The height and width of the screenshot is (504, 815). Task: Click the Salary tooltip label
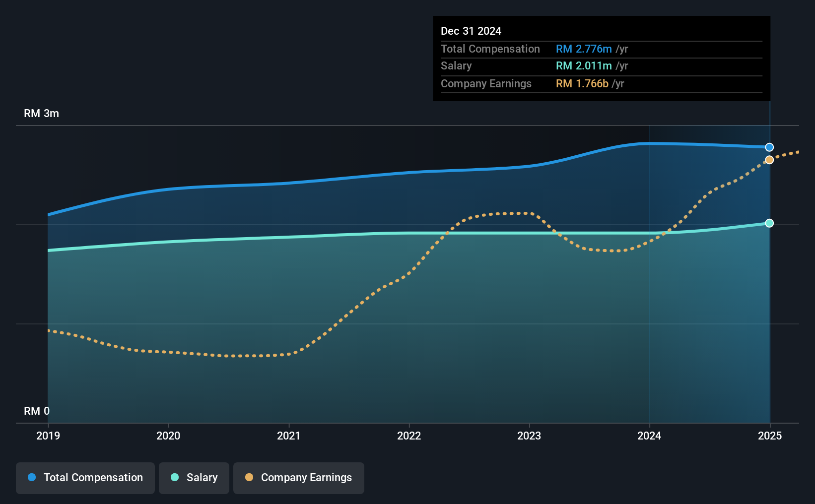tap(456, 65)
